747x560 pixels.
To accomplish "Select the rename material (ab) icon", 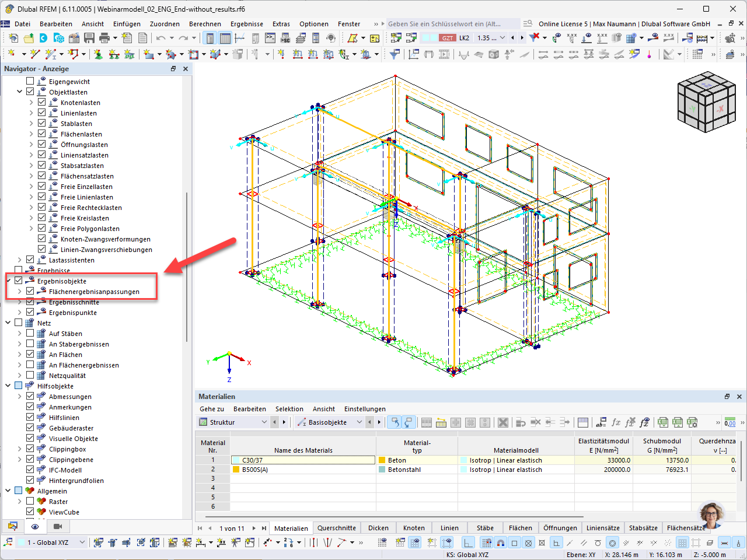I will pyautogui.click(x=600, y=422).
